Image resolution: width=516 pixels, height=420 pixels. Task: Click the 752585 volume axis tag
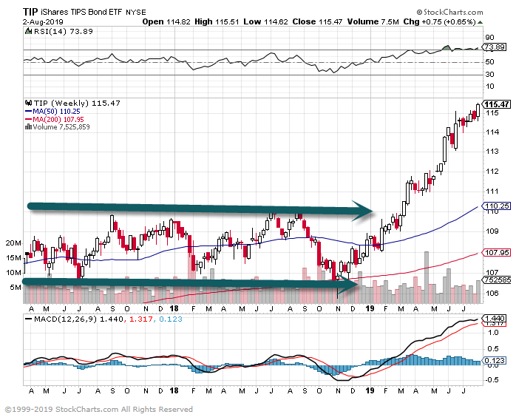pos(497,280)
